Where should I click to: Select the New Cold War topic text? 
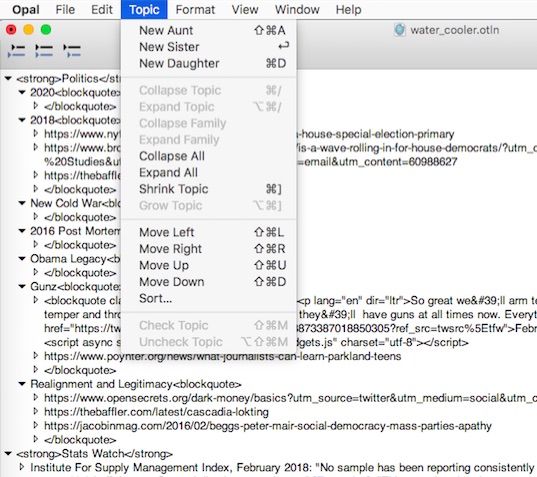(75, 203)
